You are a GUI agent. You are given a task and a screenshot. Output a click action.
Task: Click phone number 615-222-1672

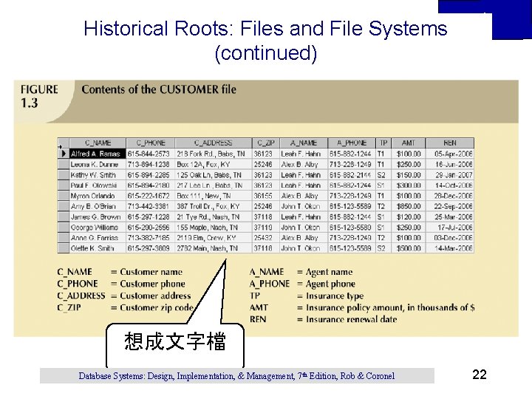(x=149, y=196)
